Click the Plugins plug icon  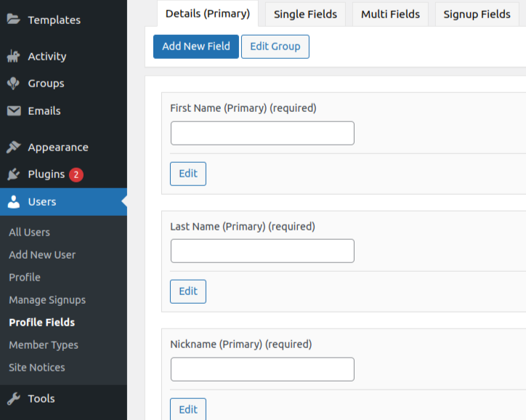click(14, 174)
